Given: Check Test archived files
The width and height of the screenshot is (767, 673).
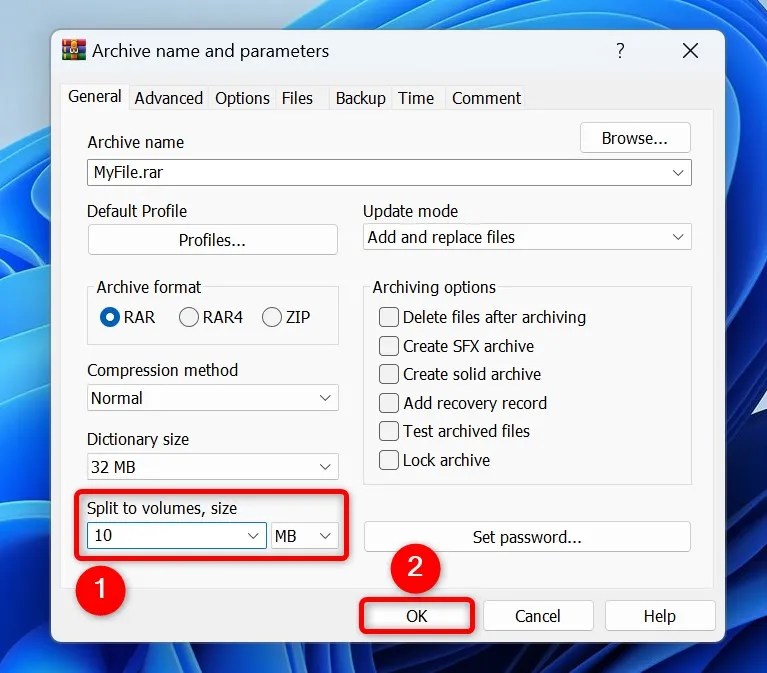Looking at the screenshot, I should click(x=389, y=431).
